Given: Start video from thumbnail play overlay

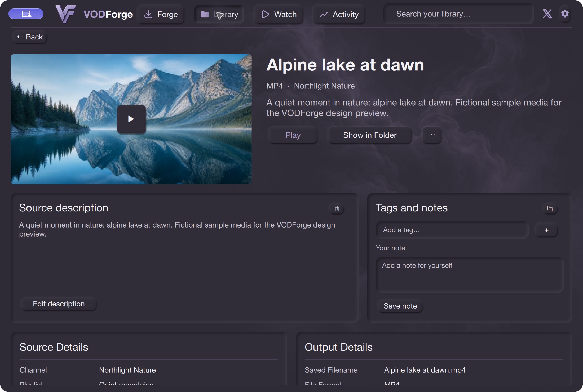Looking at the screenshot, I should (131, 119).
